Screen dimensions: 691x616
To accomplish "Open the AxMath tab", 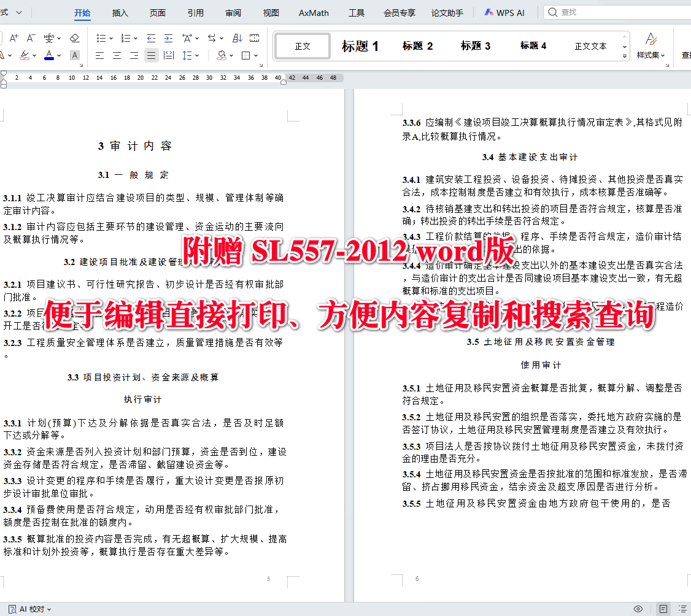I will (x=314, y=13).
